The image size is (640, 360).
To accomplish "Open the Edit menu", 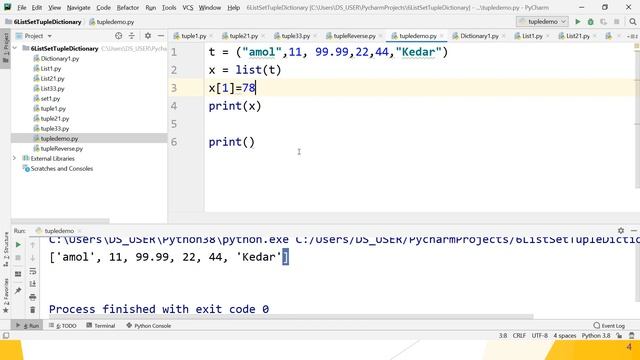I will point(37,7).
